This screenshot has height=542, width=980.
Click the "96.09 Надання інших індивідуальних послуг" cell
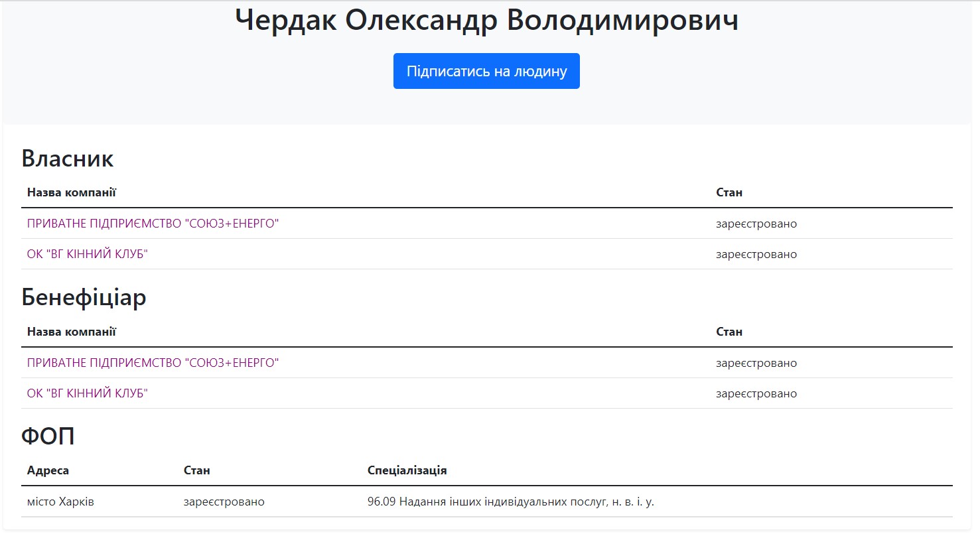(510, 502)
